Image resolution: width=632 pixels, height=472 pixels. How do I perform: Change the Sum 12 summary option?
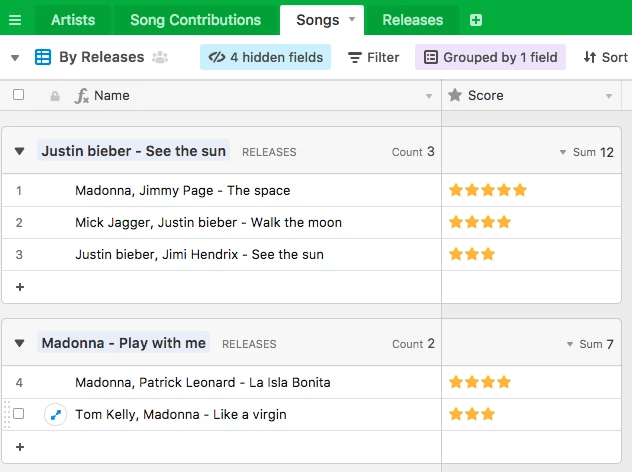click(586, 152)
